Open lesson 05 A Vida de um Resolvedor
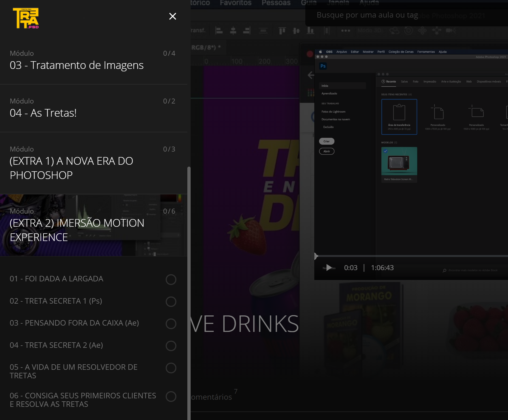 point(74,371)
